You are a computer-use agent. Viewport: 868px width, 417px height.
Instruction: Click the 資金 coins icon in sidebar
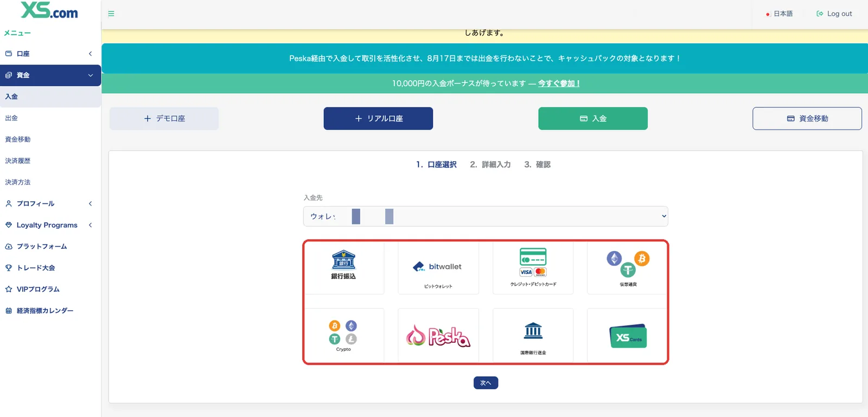[9, 75]
